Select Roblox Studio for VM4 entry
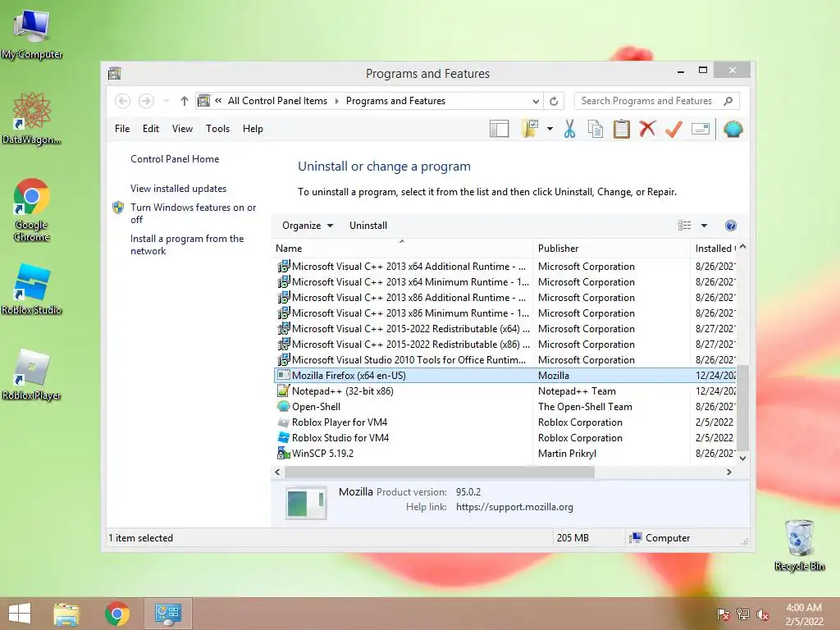840x630 pixels. click(505, 438)
